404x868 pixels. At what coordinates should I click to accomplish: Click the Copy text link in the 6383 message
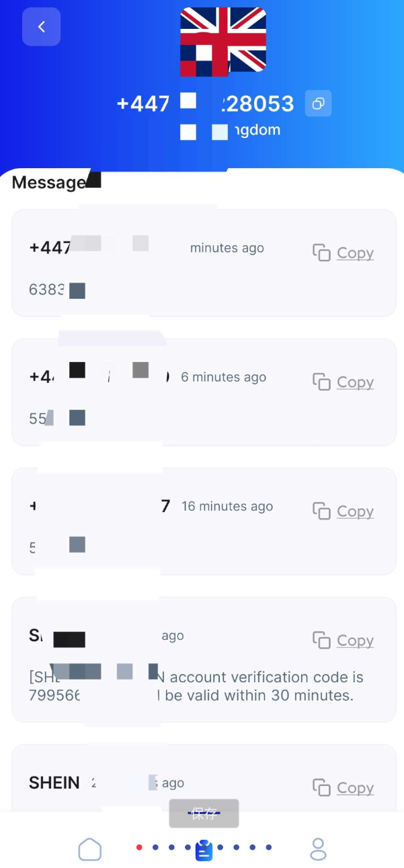click(355, 253)
